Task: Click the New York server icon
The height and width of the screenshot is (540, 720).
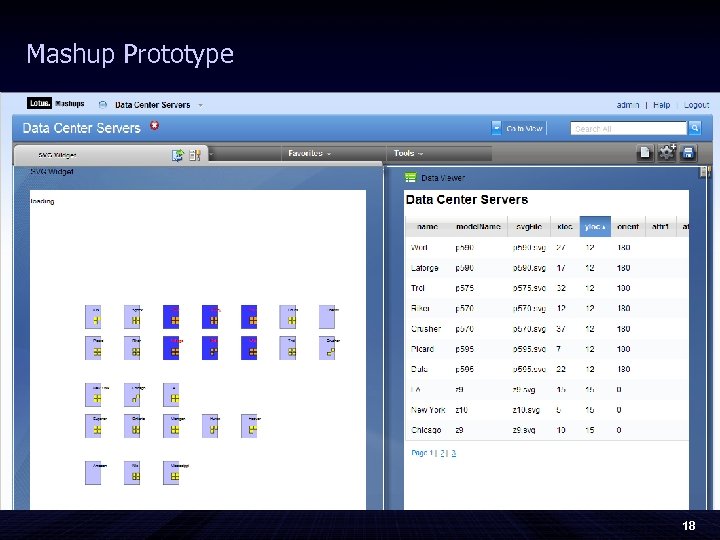Action: click(93, 394)
